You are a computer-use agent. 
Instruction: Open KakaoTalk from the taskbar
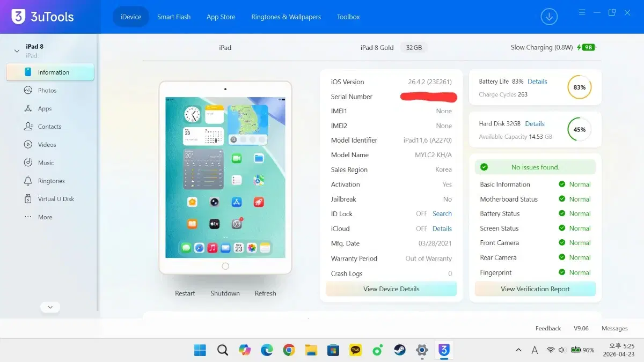355,350
